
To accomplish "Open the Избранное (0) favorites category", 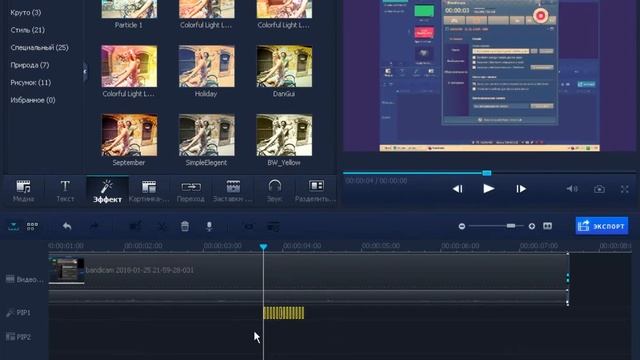I will pyautogui.click(x=33, y=100).
